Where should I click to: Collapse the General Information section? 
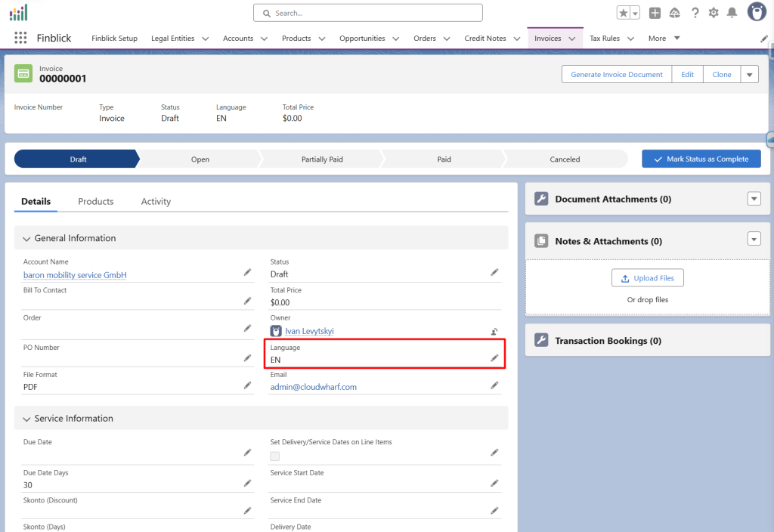click(x=27, y=238)
